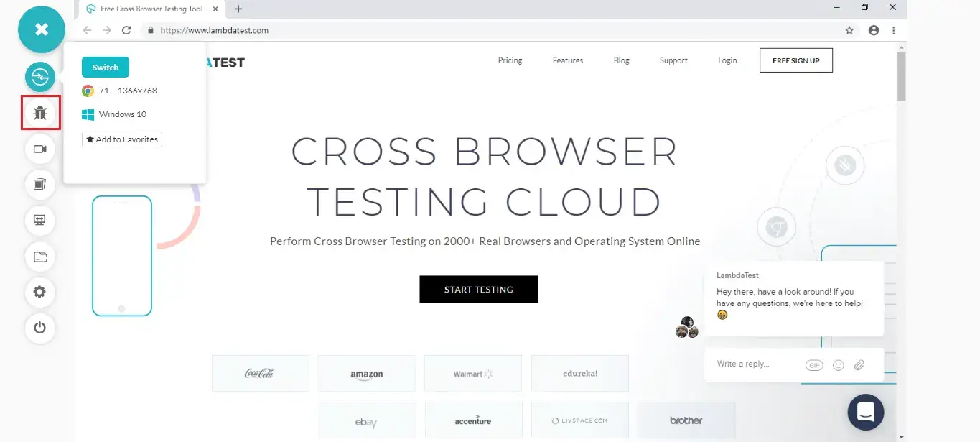The width and height of the screenshot is (980, 442).
Task: Open the settings gear in sidebar
Action: coord(40,292)
